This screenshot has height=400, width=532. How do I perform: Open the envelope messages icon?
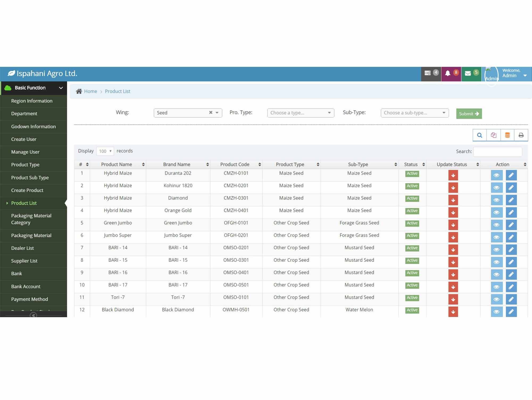coord(468,74)
